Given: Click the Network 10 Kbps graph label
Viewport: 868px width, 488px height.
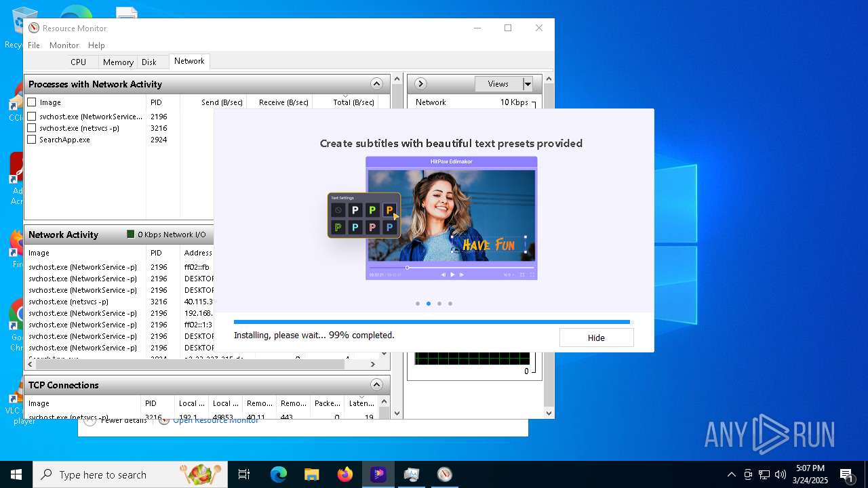Looking at the screenshot, I should pyautogui.click(x=472, y=102).
